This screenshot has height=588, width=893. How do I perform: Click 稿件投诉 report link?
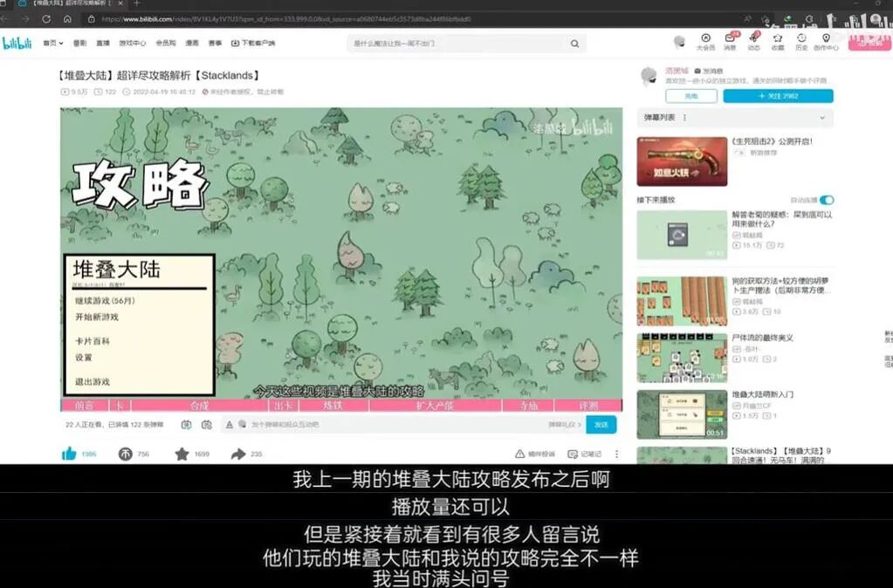[535, 455]
